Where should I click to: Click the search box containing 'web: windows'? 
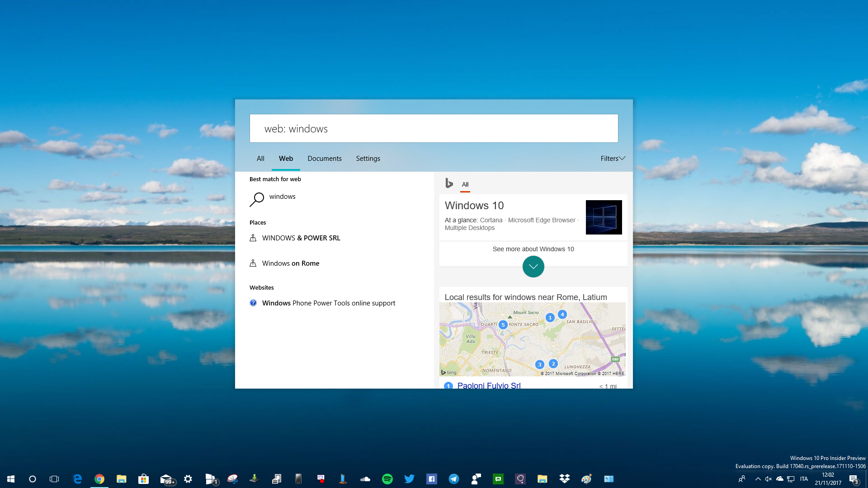(x=434, y=128)
